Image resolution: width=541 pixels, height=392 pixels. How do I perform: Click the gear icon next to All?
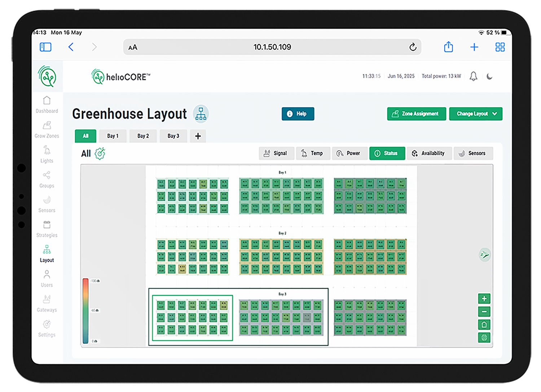tap(100, 153)
